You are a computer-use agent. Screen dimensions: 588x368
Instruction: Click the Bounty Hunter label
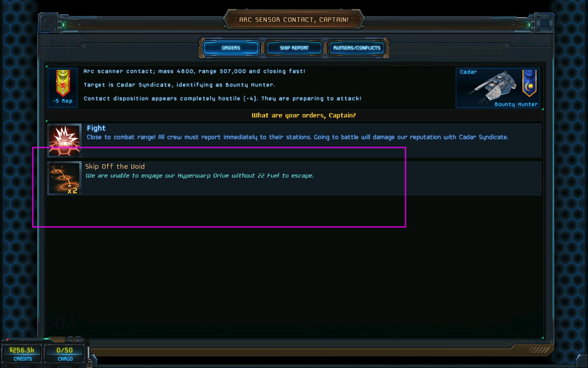pyautogui.click(x=516, y=104)
